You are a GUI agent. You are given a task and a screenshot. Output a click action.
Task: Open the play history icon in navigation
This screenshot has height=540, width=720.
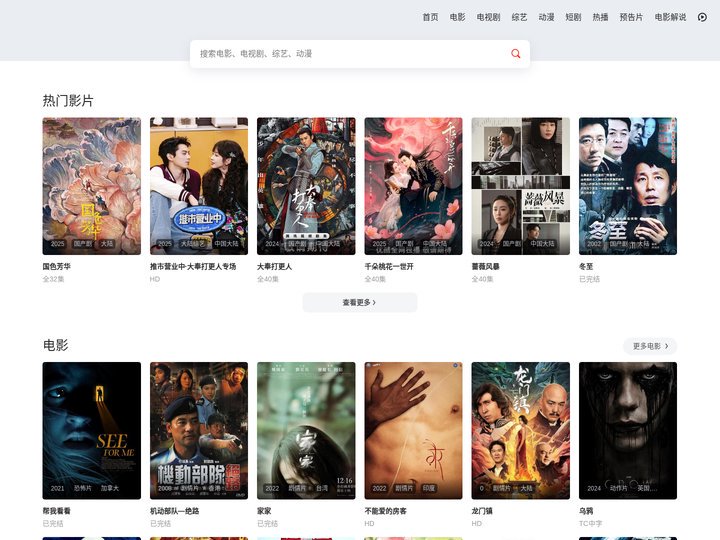coord(702,17)
